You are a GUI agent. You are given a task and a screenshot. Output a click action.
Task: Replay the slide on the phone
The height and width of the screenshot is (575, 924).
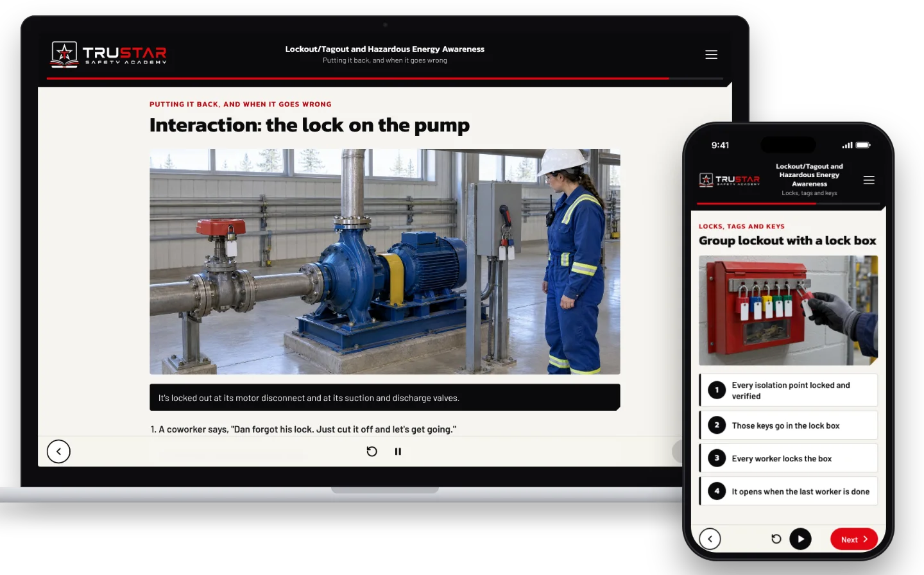[776, 539]
